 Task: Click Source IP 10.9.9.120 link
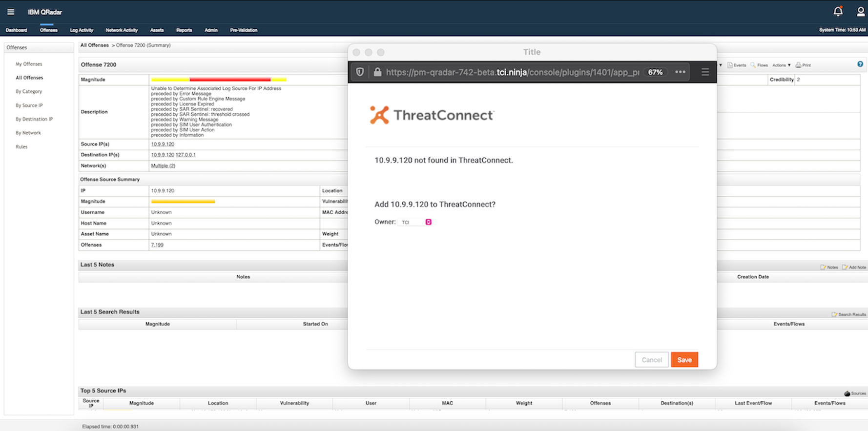[163, 144]
